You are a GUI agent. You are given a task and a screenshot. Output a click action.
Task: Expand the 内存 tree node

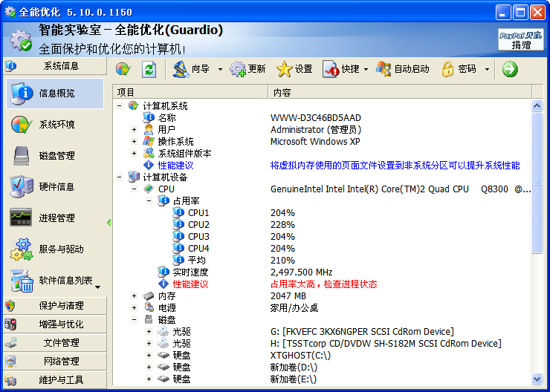tap(135, 296)
